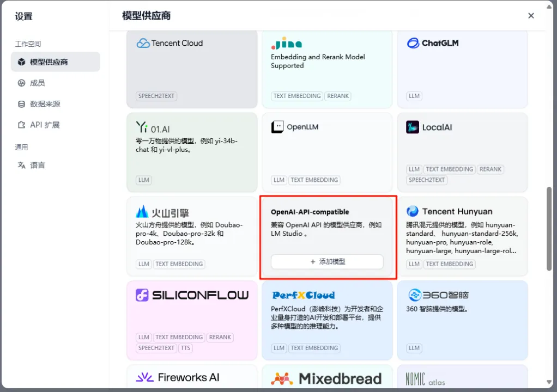Click the TTS tag on SiliconFlow card
This screenshot has width=557, height=392.
pyautogui.click(x=185, y=348)
